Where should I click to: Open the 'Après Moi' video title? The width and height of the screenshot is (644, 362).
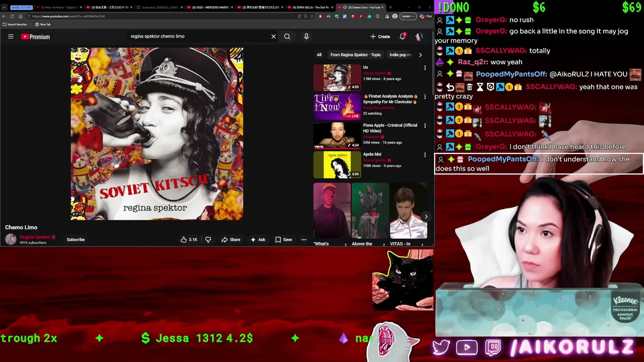click(x=372, y=154)
